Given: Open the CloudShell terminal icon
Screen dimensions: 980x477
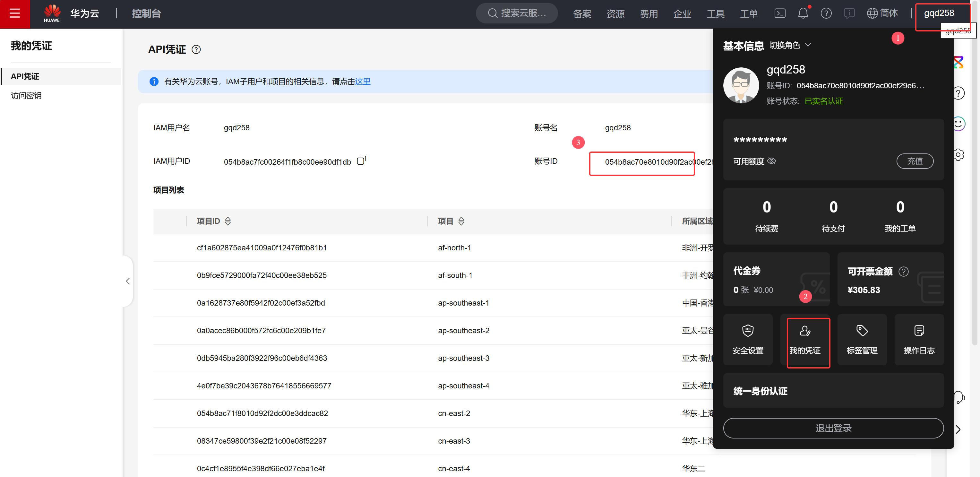Looking at the screenshot, I should (779, 14).
